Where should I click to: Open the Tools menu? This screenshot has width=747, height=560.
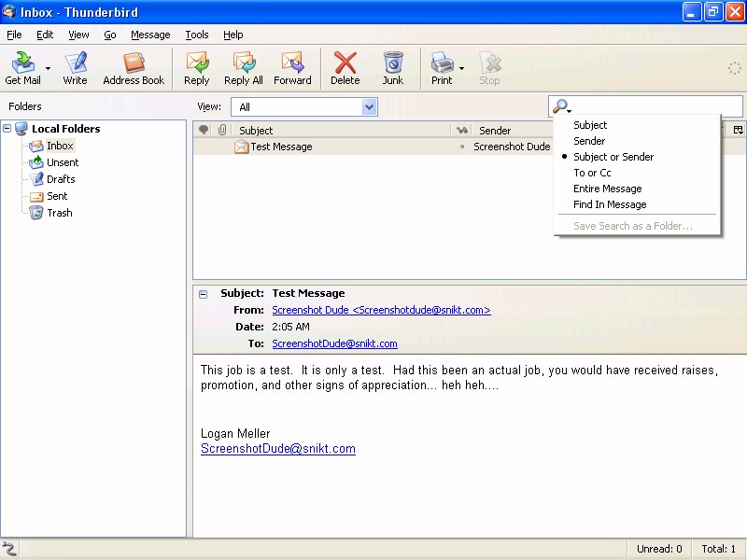[197, 35]
